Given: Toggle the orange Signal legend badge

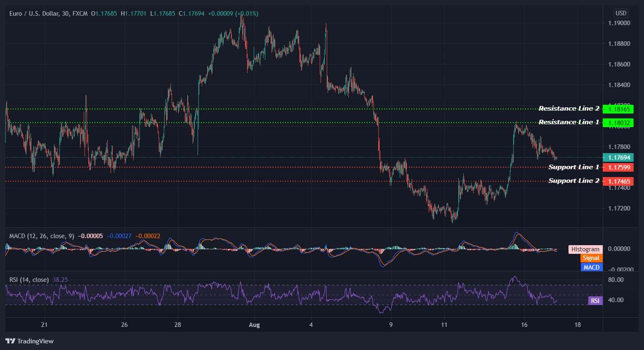Looking at the screenshot, I should (591, 258).
